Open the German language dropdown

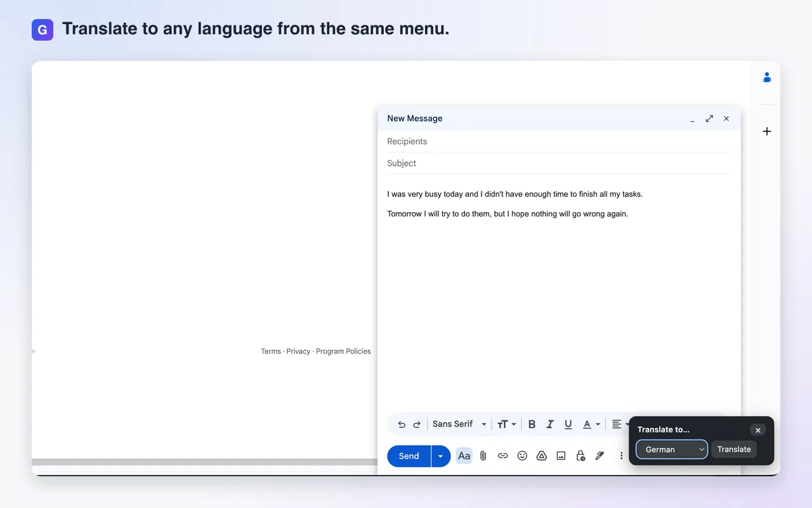(x=672, y=449)
